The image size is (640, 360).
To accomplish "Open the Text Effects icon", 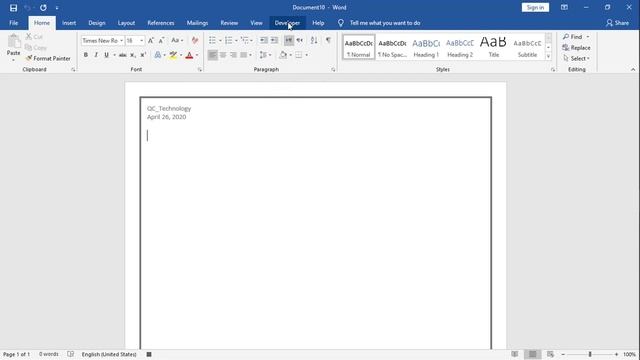I will click(158, 55).
